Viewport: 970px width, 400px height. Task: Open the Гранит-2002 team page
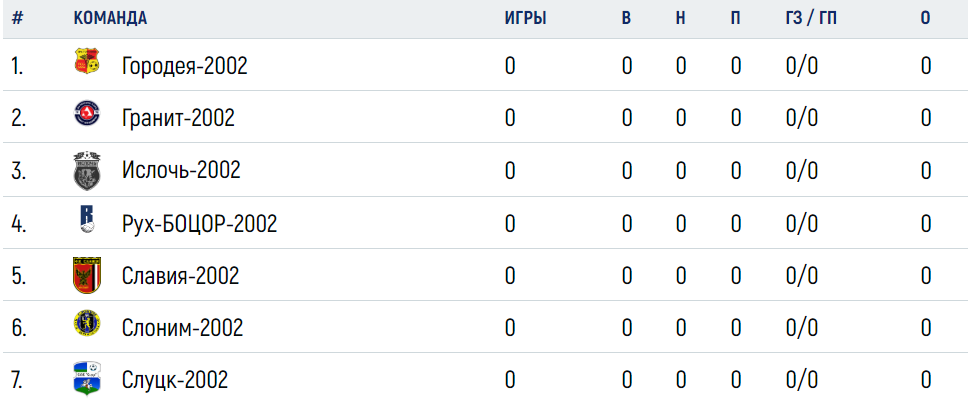178,117
